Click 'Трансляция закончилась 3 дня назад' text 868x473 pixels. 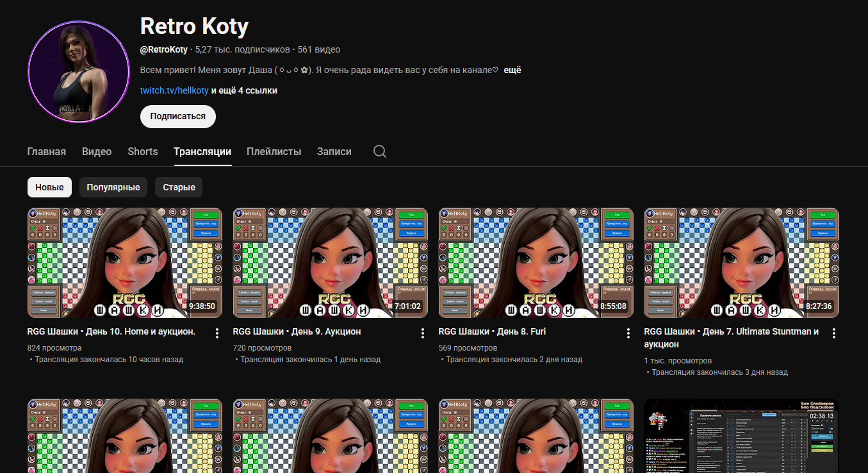pos(720,372)
